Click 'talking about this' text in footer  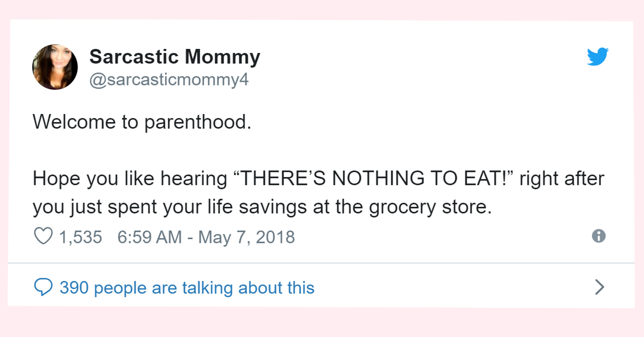(x=248, y=288)
